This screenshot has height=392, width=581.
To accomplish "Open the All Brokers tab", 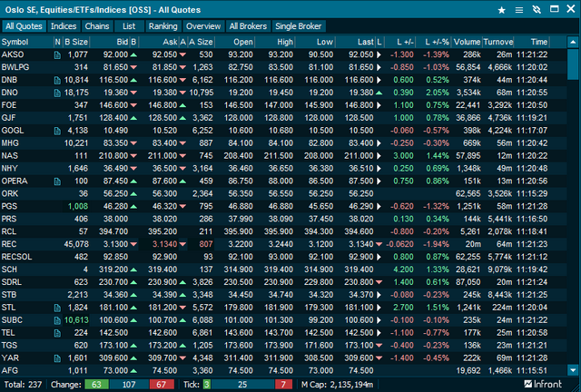I will coord(248,26).
